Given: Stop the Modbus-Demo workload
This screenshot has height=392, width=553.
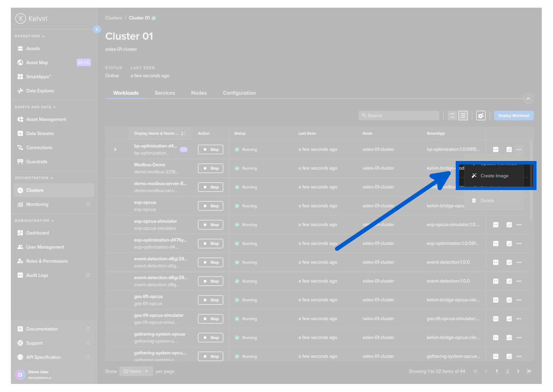Looking at the screenshot, I should pos(210,168).
